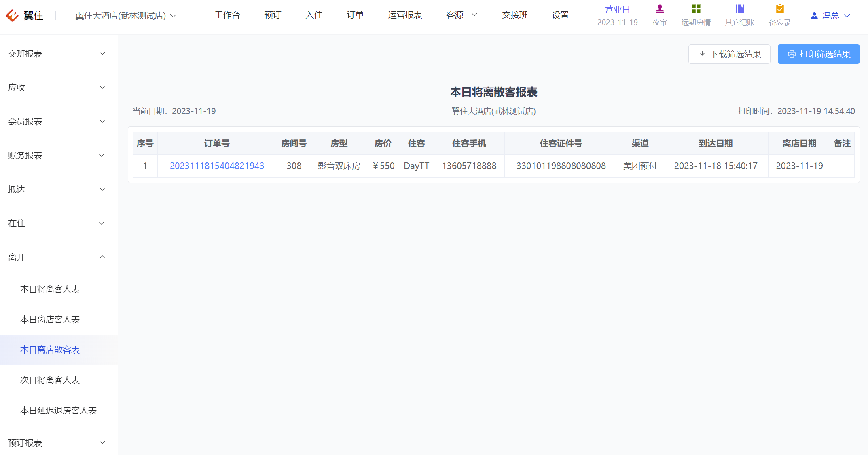Viewport: 868px width, 455px height.
Task: Click room type cell 影音双床房
Action: pos(339,166)
